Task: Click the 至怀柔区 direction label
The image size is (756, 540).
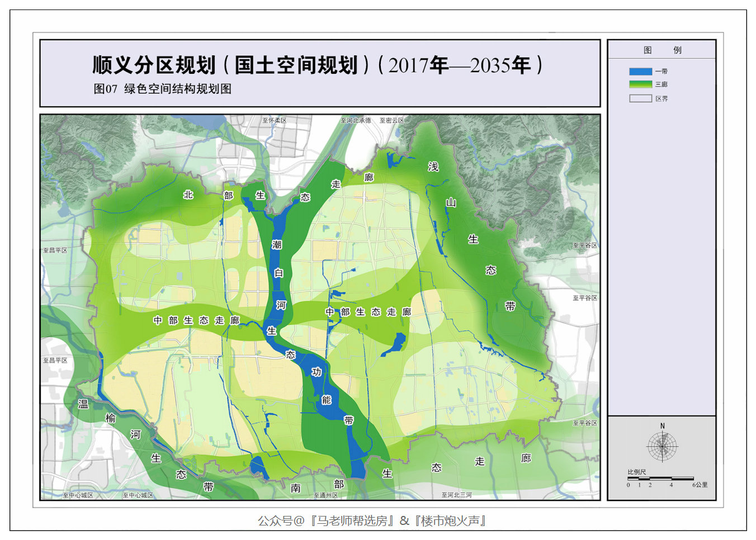Action: coord(275,121)
